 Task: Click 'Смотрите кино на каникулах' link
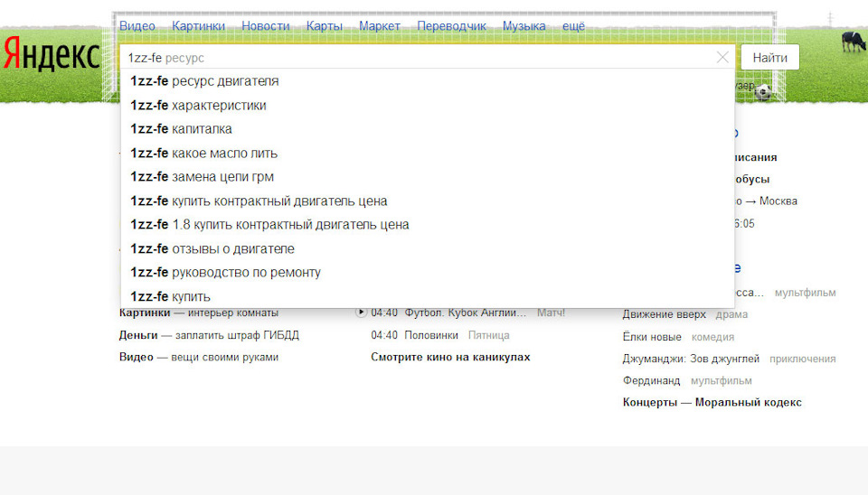tap(450, 358)
